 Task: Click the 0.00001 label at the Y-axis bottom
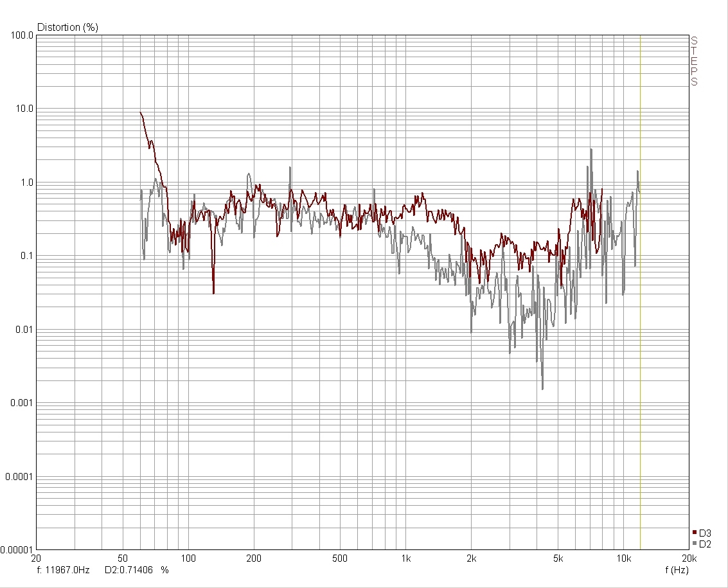coord(19,550)
